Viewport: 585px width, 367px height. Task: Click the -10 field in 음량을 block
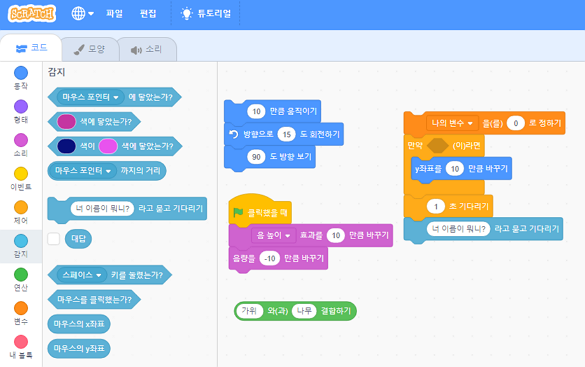[x=270, y=258]
